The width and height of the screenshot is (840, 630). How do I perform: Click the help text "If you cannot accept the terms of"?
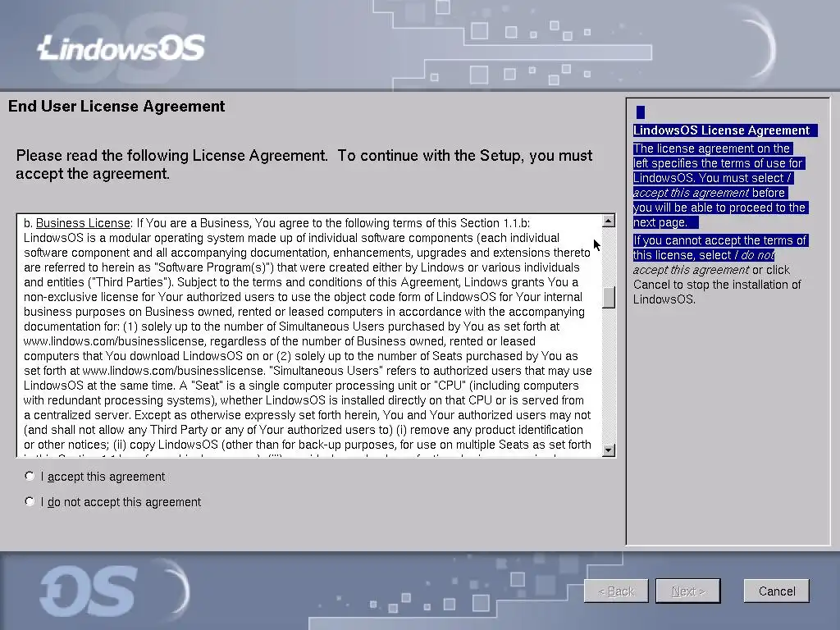[x=719, y=240]
